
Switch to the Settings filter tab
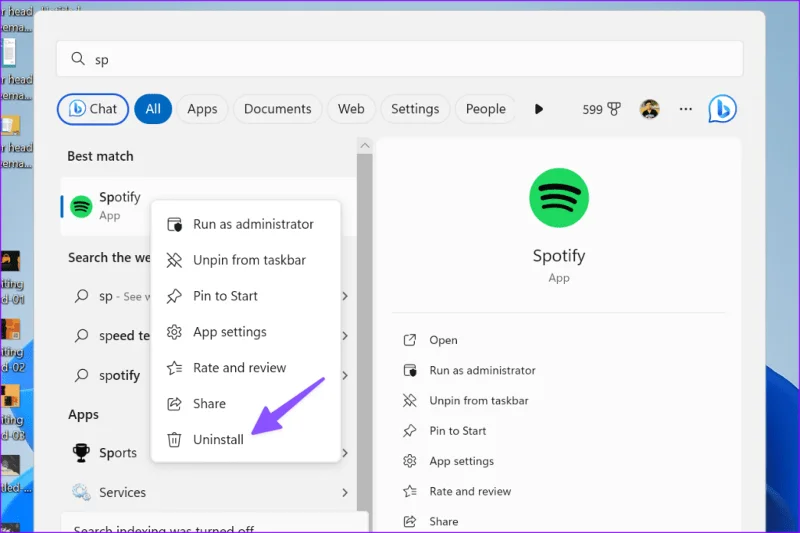click(415, 109)
